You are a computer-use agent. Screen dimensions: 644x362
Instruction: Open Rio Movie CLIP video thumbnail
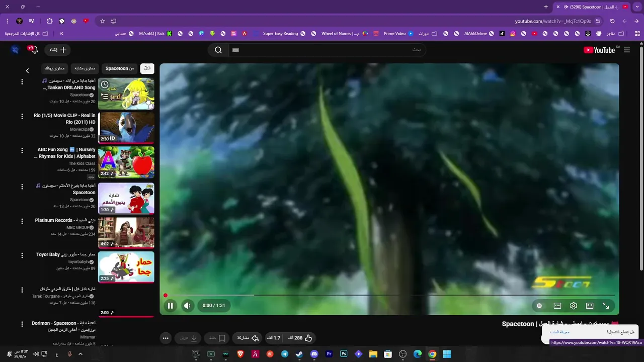126,128
